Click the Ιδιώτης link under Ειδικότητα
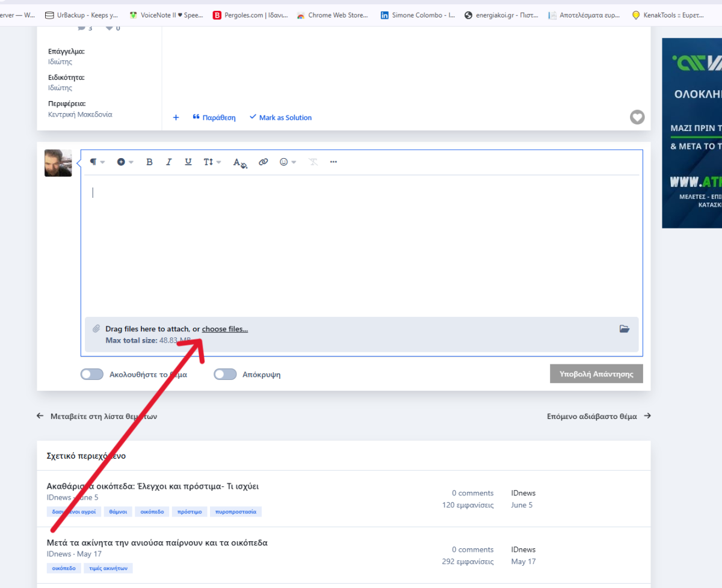 pos(60,88)
